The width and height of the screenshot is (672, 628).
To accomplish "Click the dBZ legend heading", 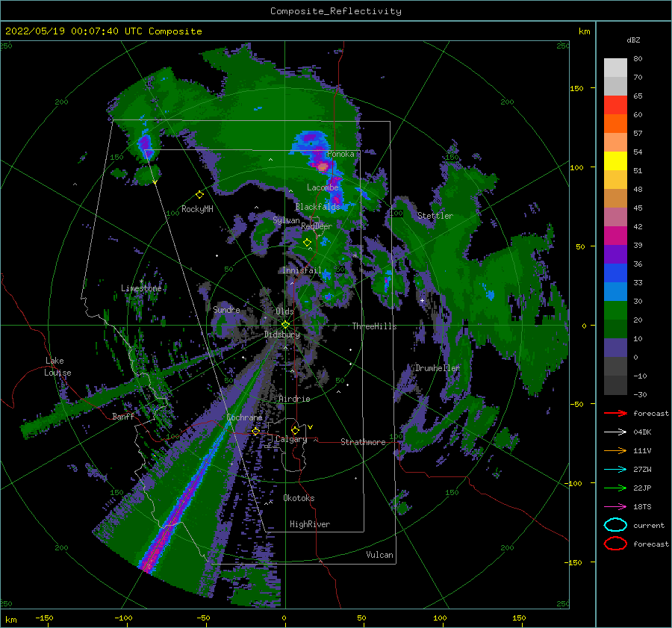I will [633, 40].
